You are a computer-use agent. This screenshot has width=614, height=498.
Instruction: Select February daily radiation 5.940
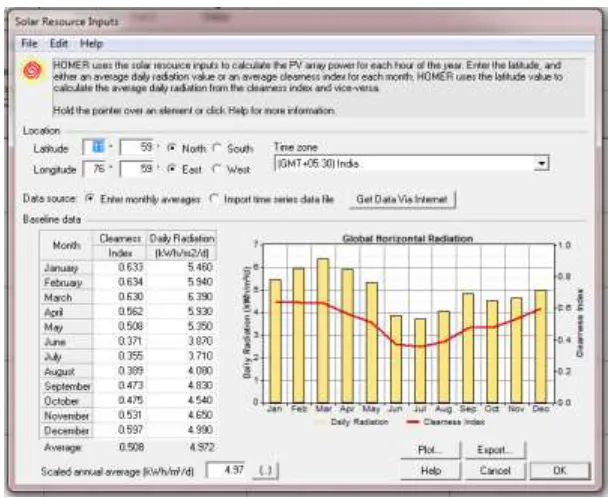point(181,282)
